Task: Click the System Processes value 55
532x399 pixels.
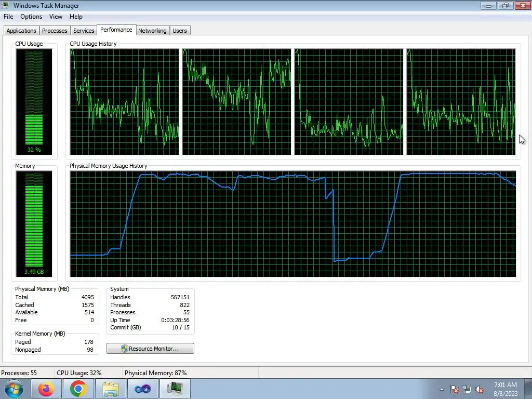Action: pos(187,312)
